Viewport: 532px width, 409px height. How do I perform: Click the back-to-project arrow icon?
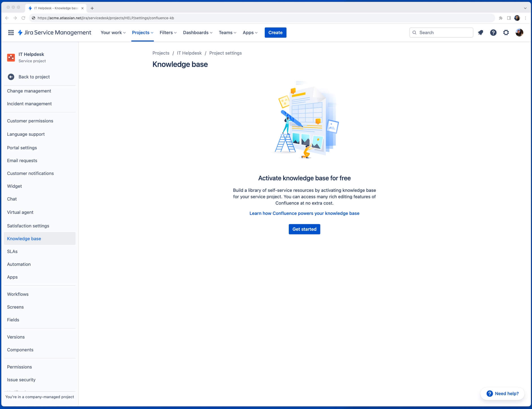pyautogui.click(x=11, y=77)
